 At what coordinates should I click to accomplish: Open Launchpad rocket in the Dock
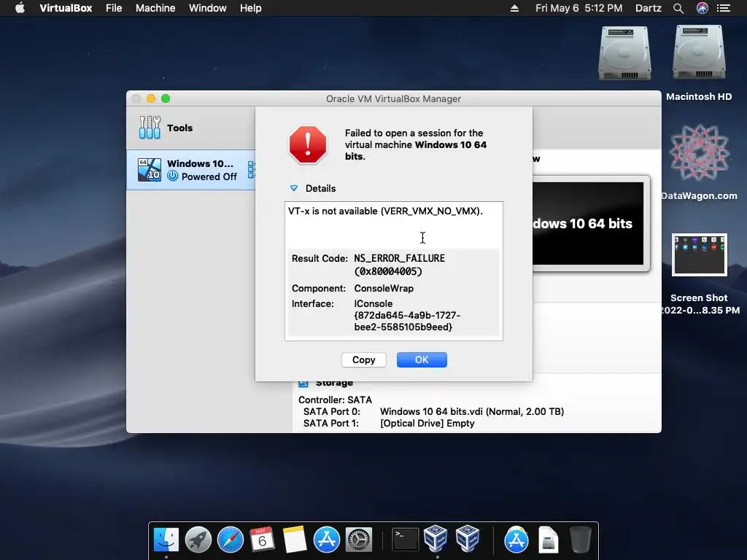[198, 540]
